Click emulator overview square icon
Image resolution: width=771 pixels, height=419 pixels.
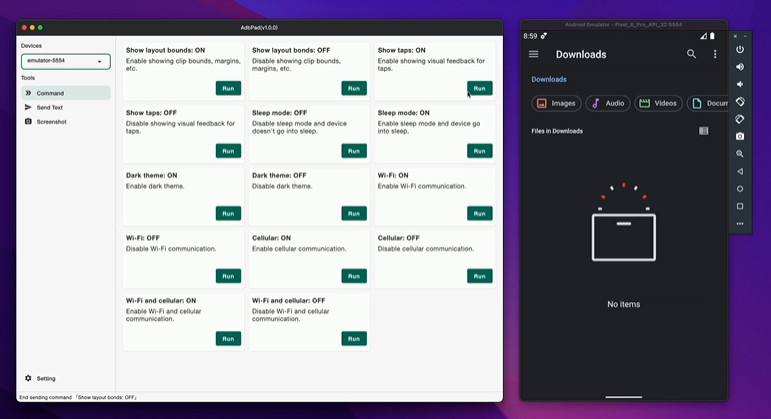tap(740, 206)
